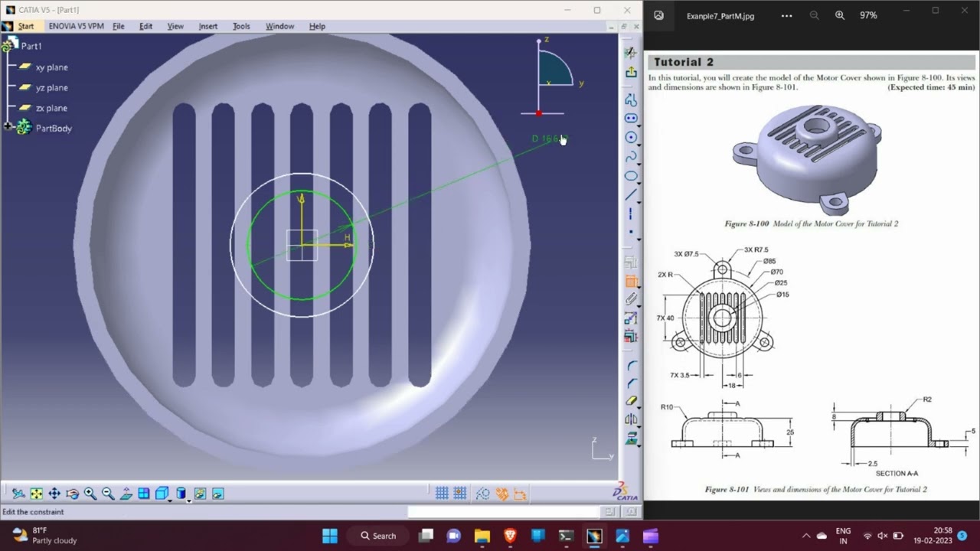980x551 pixels.
Task: Click the Zoom In magnifier
Action: click(x=90, y=494)
